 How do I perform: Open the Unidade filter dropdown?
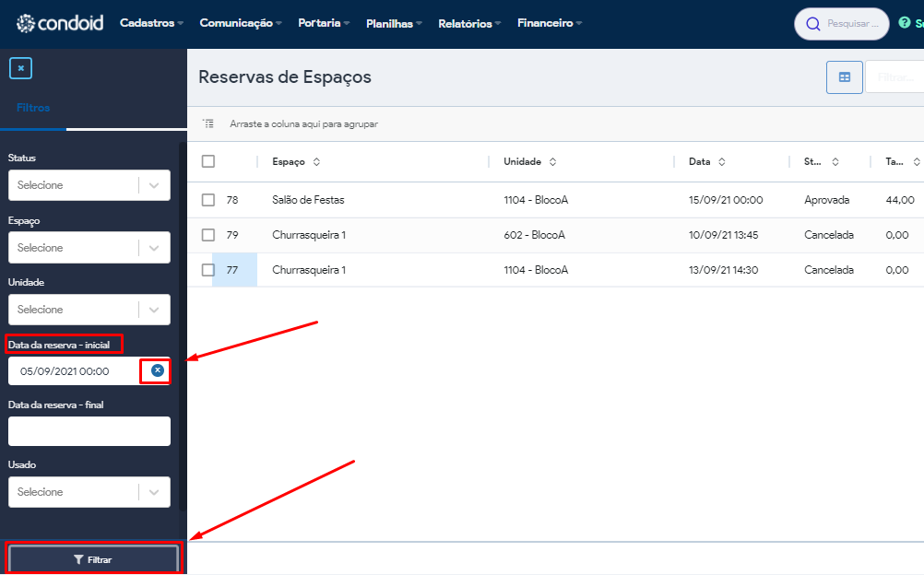click(89, 310)
